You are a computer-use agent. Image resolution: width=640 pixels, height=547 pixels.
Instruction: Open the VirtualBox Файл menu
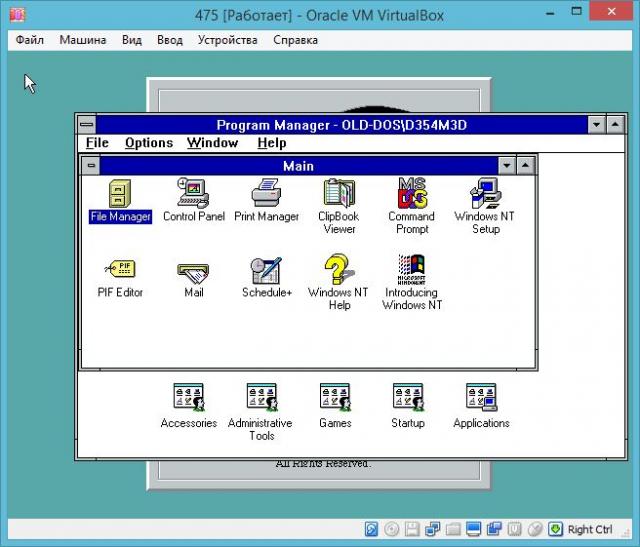[29, 40]
